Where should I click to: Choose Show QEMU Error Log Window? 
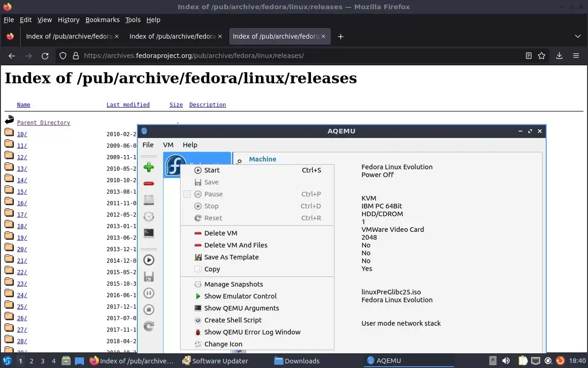coord(257,332)
